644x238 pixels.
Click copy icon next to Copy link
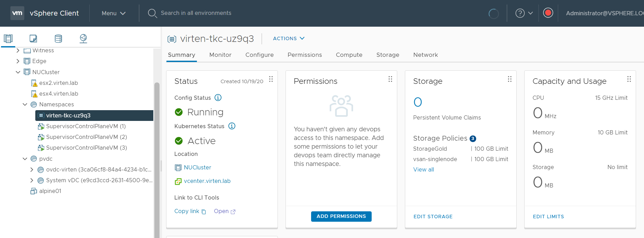(x=204, y=212)
